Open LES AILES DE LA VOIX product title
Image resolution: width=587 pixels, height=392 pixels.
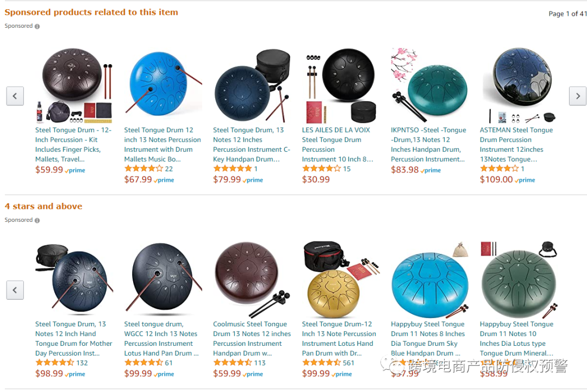(x=338, y=145)
